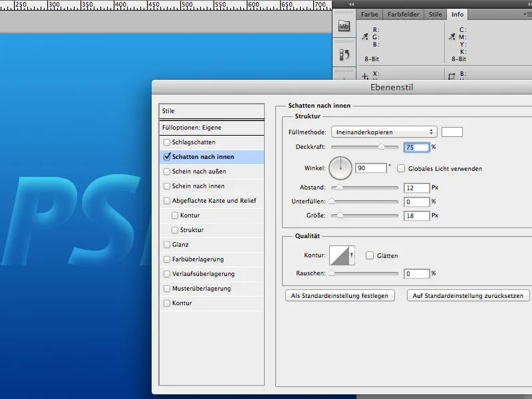The width and height of the screenshot is (532, 399).
Task: Enable the bottom Kontur stroke checkbox
Action: 167,303
